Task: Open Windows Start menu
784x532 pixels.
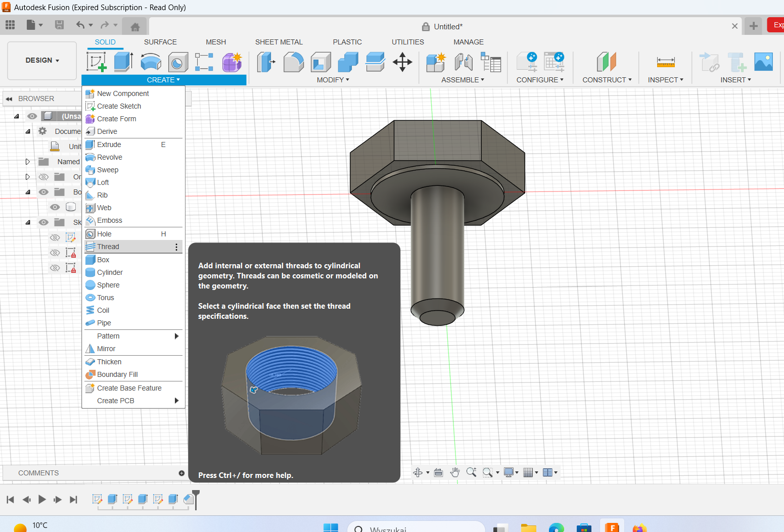Action: [331, 528]
